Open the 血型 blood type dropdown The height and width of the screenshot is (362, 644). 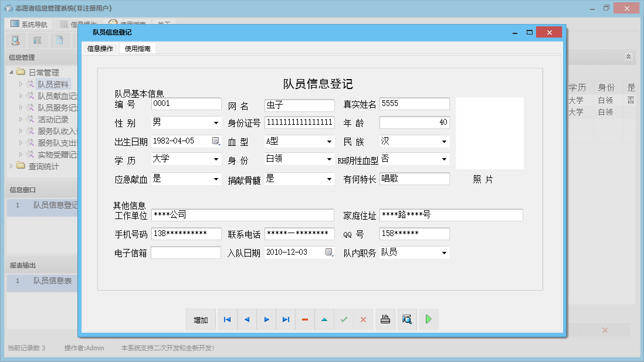click(x=329, y=142)
